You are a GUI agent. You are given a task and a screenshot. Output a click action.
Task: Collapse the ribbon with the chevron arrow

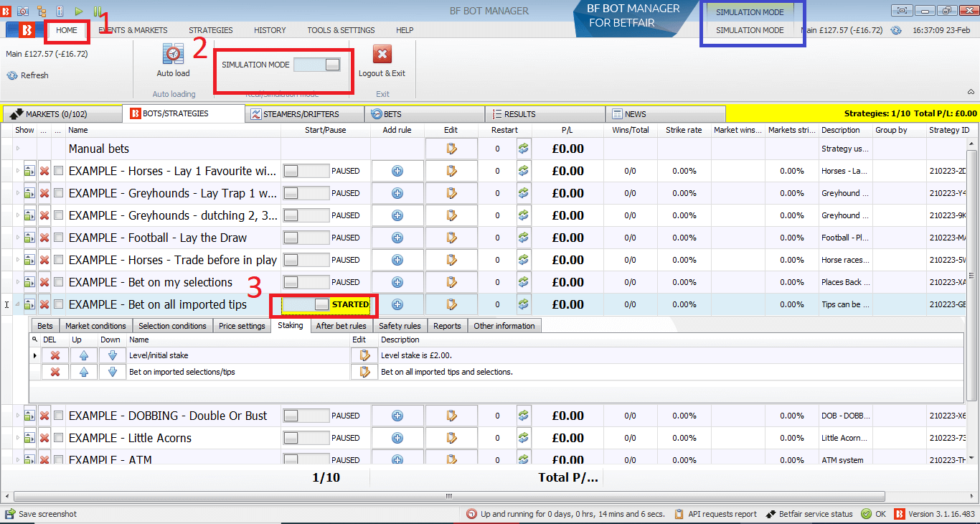coord(971,92)
